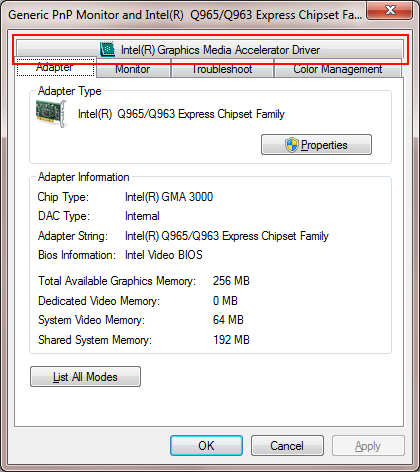Go to the Color Management tab
Image resolution: width=420 pixels, height=472 pixels.
337,69
